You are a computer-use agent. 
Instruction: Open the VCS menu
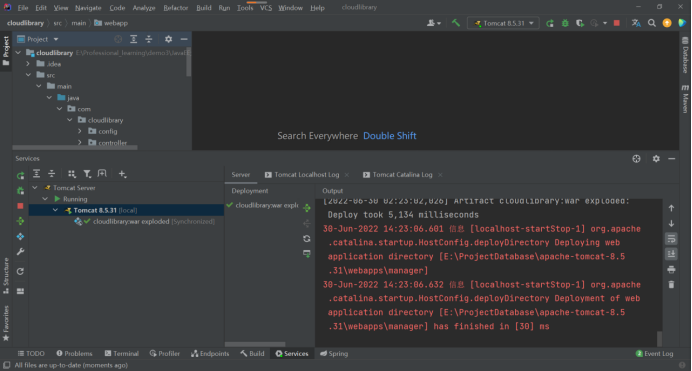pos(266,8)
